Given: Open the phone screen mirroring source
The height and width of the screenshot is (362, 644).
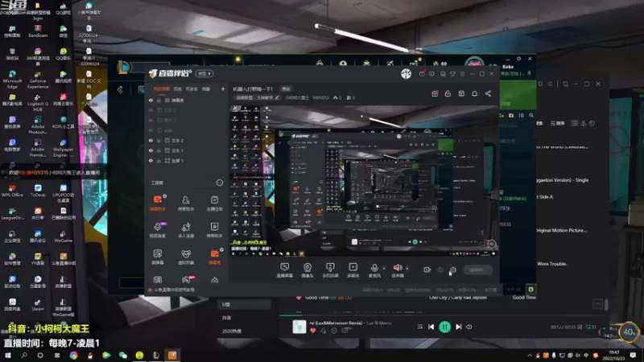Looking at the screenshot, I should (x=330, y=270).
